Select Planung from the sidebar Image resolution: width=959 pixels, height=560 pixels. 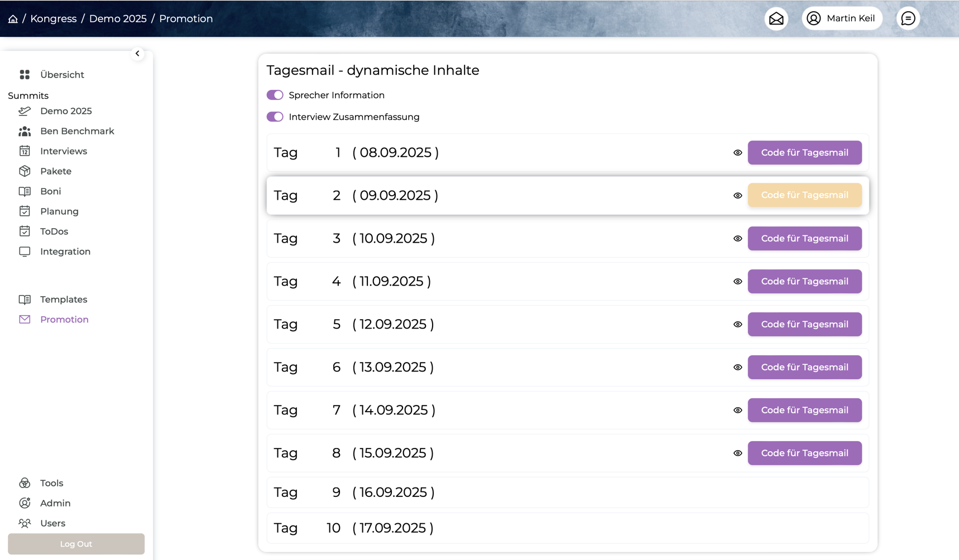(59, 211)
